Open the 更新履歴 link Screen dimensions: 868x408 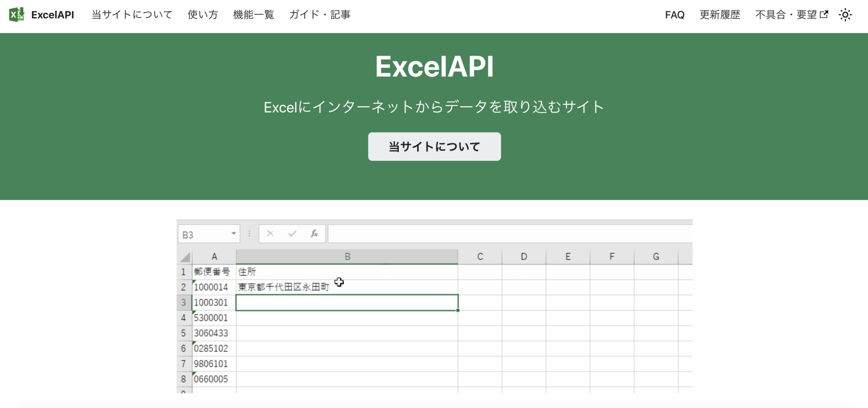pyautogui.click(x=720, y=15)
